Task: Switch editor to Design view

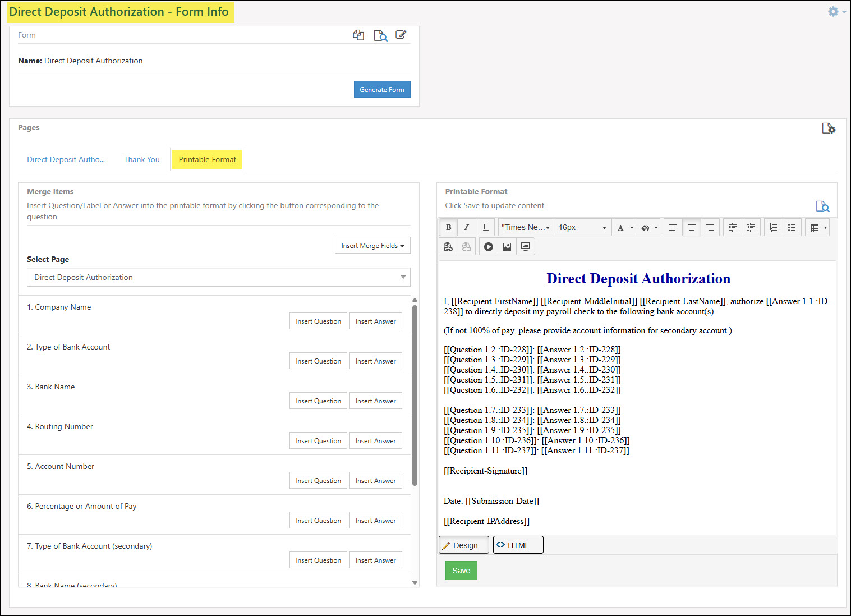Action: click(463, 545)
